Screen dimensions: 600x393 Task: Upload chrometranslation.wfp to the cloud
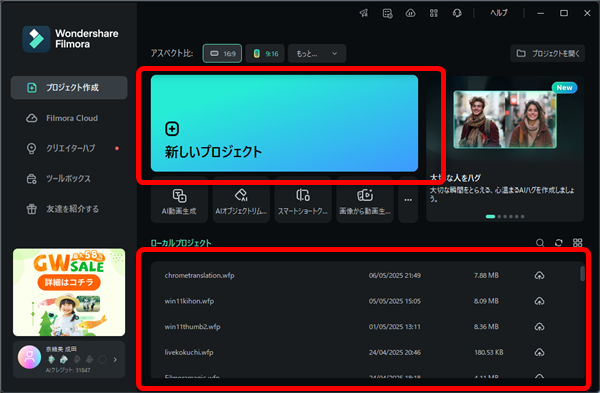(539, 276)
